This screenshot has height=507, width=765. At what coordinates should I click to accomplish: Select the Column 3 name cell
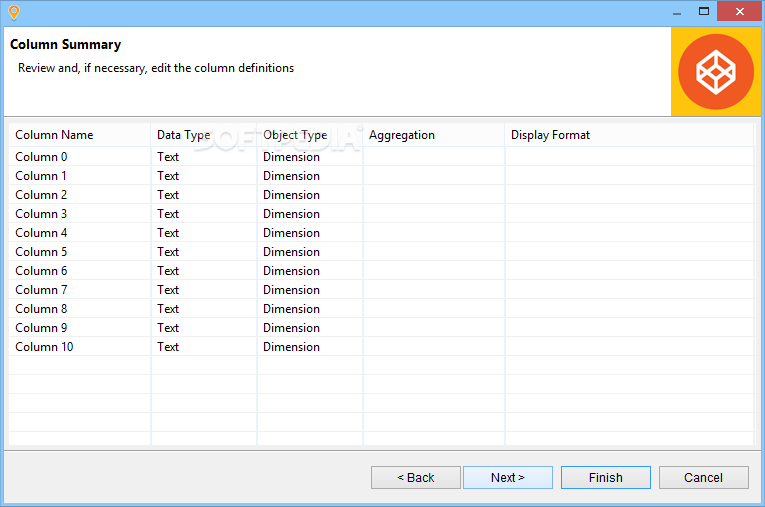80,214
